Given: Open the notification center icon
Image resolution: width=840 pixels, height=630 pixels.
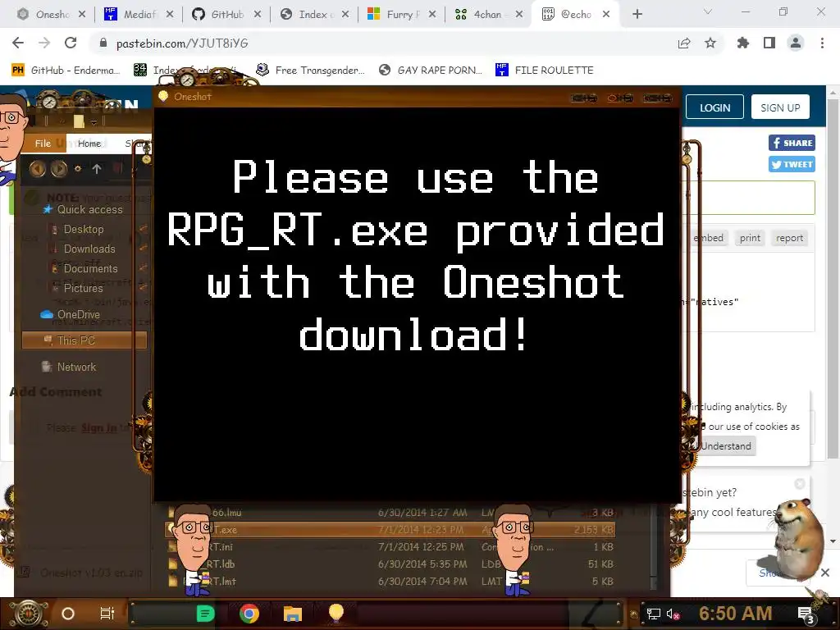Looking at the screenshot, I should click(806, 615).
